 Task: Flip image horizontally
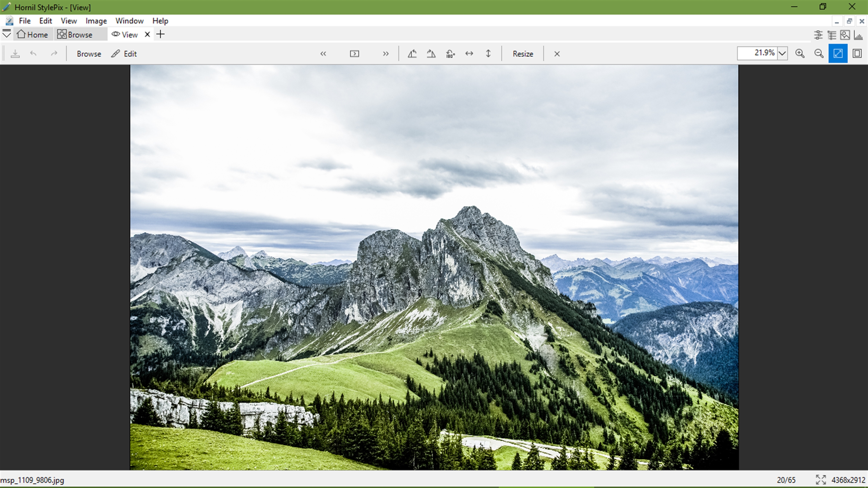tap(469, 54)
